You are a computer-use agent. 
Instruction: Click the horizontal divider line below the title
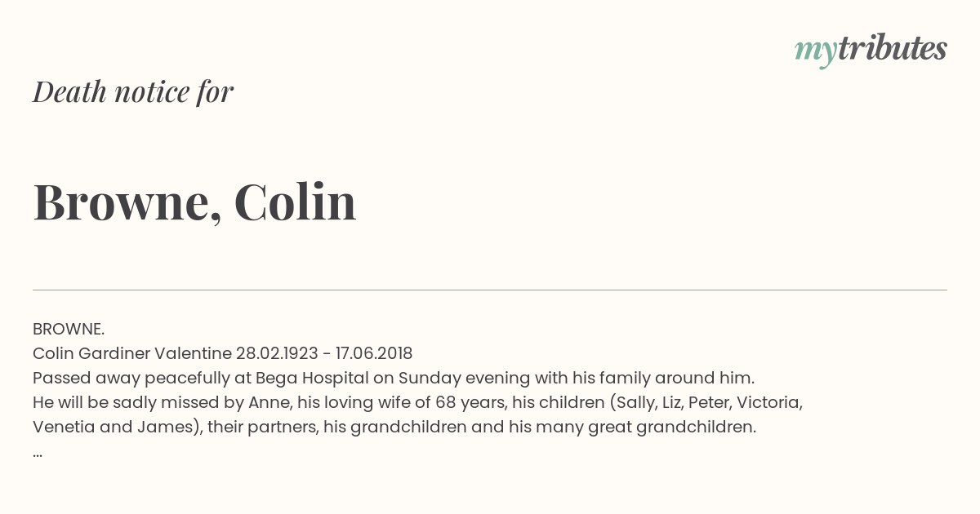490,290
